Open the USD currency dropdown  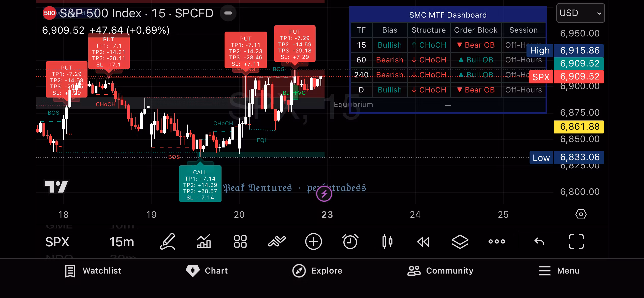pyautogui.click(x=580, y=13)
